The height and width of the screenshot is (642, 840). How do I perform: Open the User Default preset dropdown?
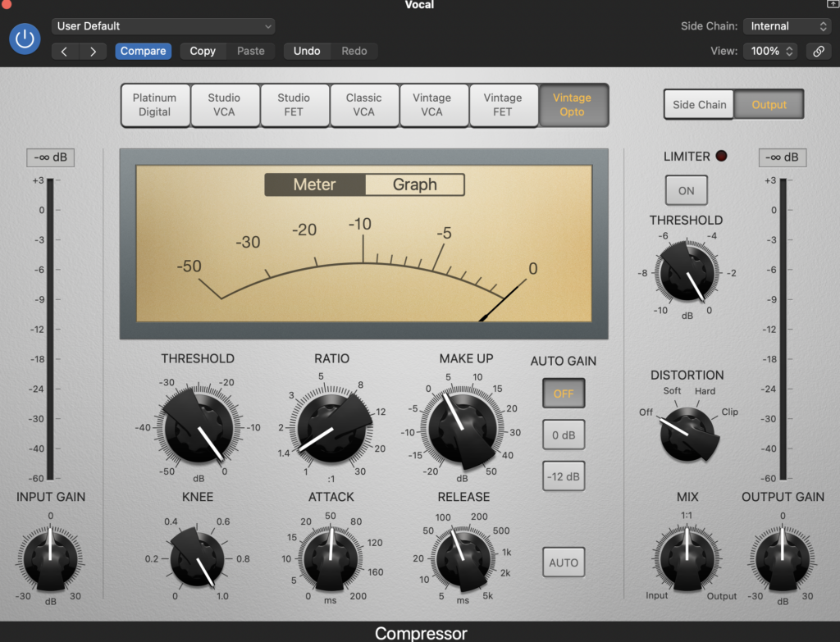162,26
